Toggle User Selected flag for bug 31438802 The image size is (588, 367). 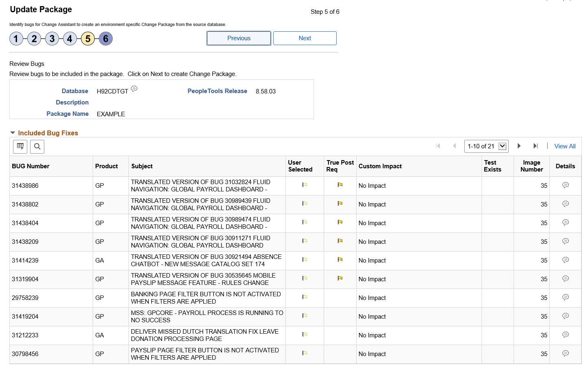pos(305,204)
